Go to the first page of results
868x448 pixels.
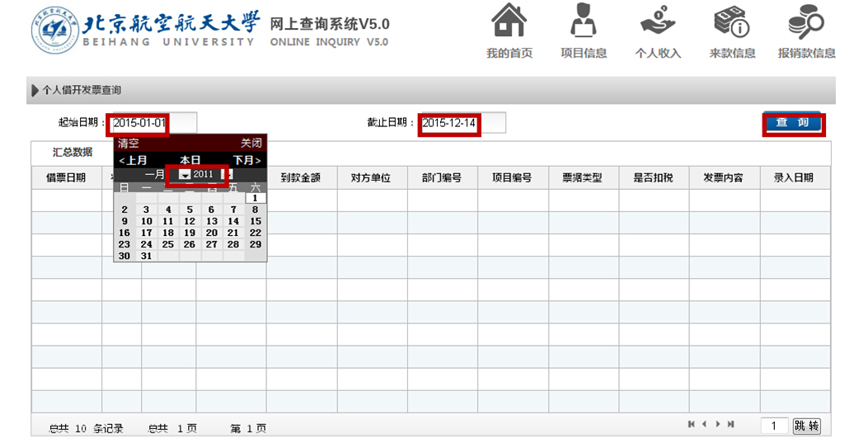[x=691, y=424]
